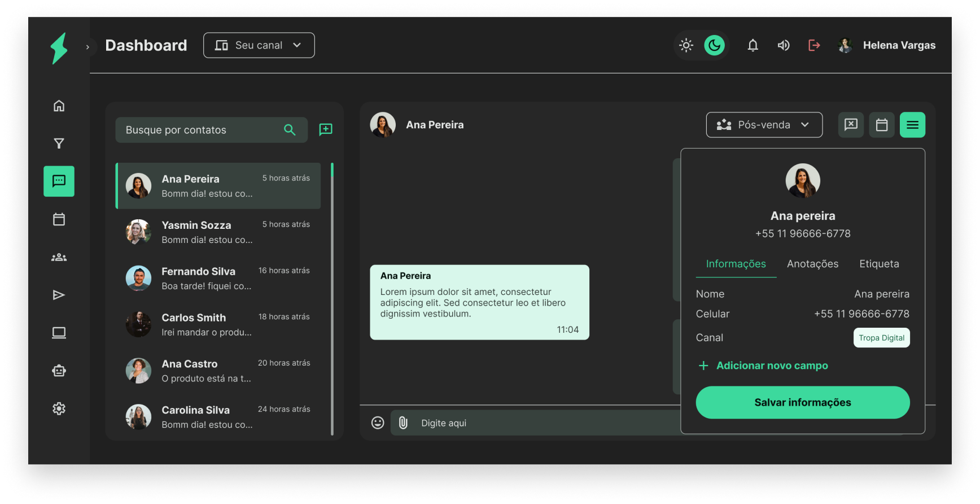
Task: Open the emoji picker icon
Action: point(378,423)
